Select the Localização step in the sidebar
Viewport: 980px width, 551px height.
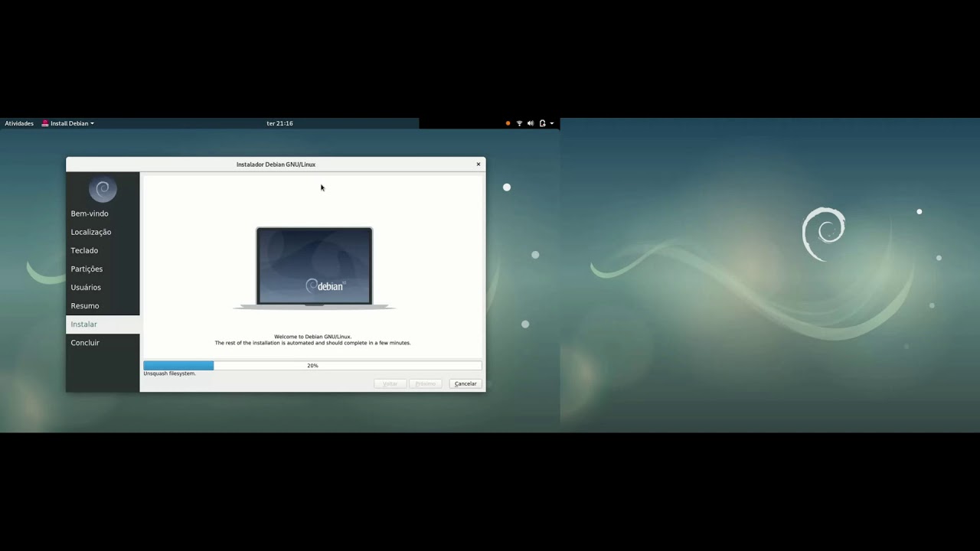click(103, 232)
